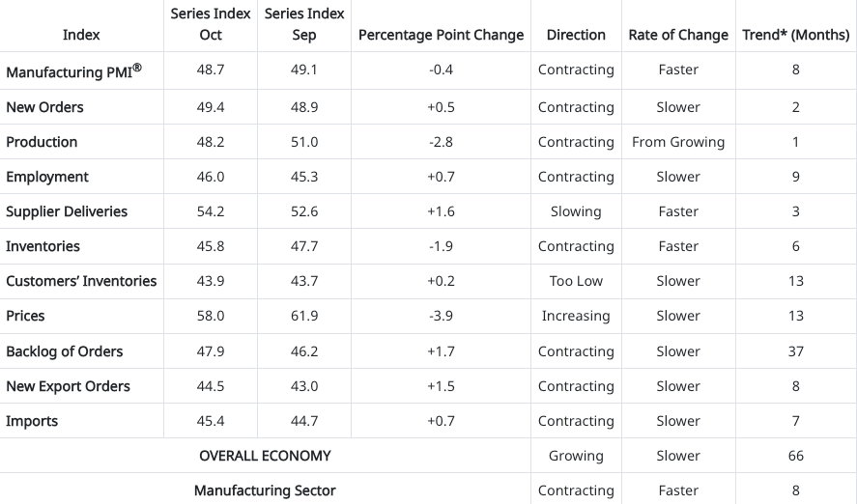Select the Manufacturing Sector summary row label
This screenshot has height=504, width=857.
click(x=265, y=490)
